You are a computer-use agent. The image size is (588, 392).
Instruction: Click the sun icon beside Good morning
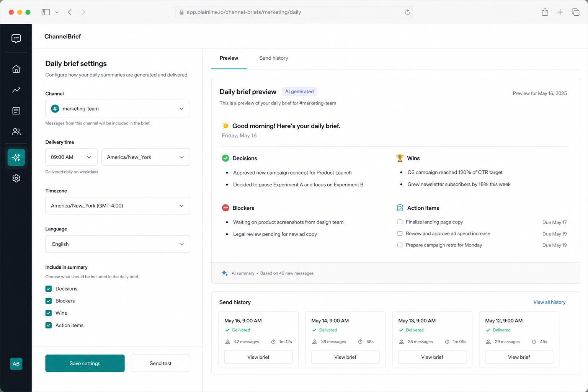(x=225, y=126)
